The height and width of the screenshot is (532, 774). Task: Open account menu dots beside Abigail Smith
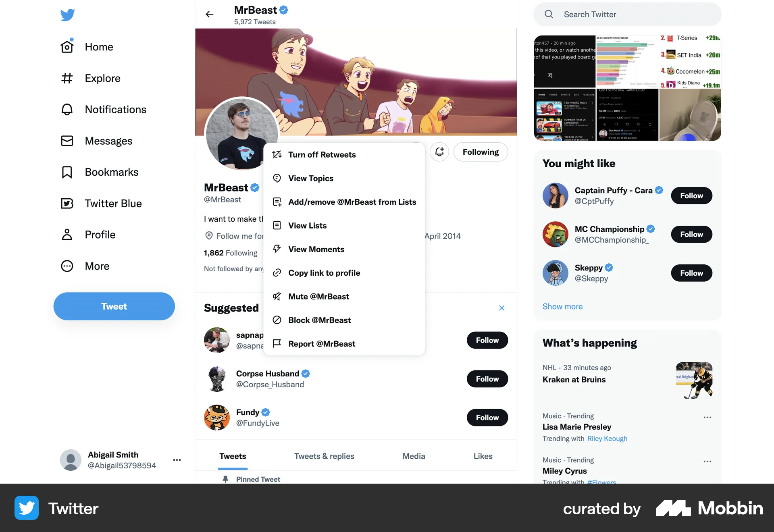(177, 460)
